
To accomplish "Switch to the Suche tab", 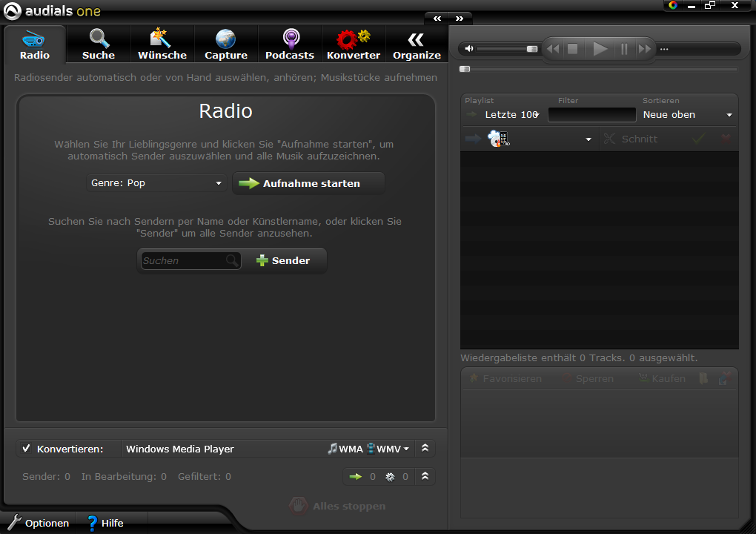I will pyautogui.click(x=99, y=44).
